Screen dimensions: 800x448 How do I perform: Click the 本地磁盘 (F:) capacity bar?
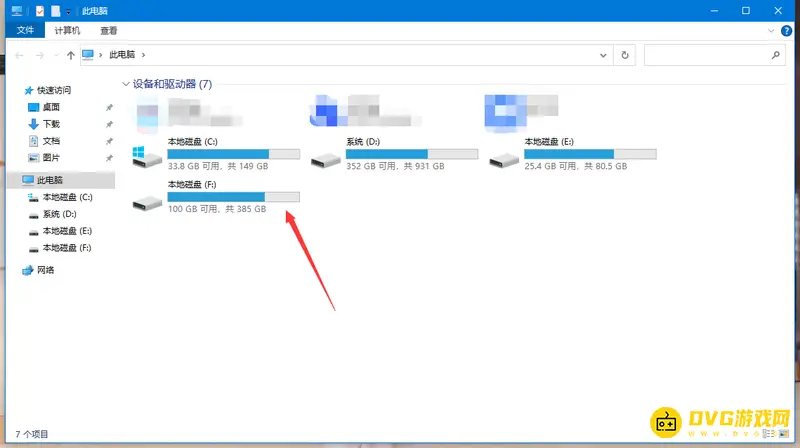(233, 197)
